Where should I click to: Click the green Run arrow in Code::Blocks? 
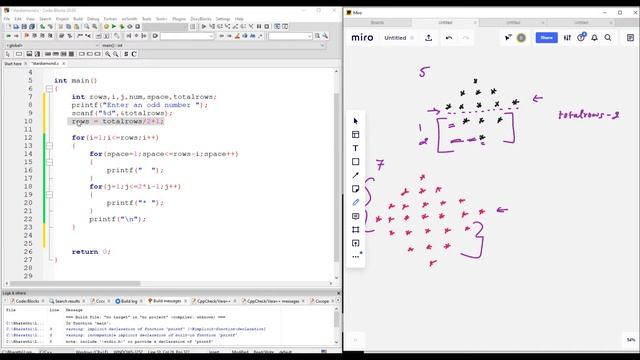pyautogui.click(x=114, y=27)
